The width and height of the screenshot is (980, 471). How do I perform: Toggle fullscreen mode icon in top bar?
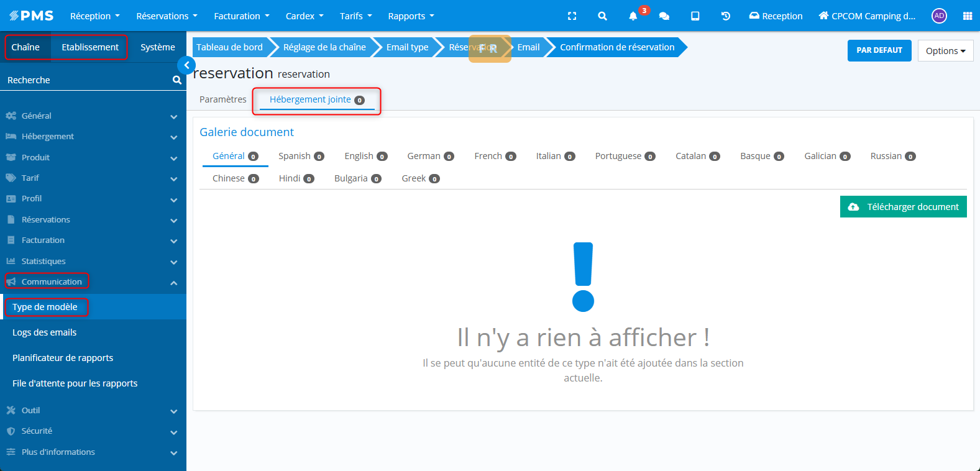pos(572,16)
